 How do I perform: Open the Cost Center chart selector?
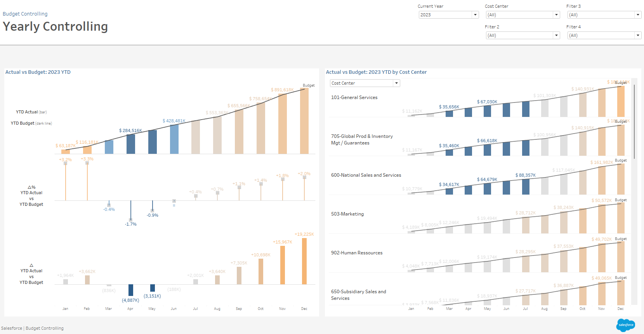[x=365, y=83]
